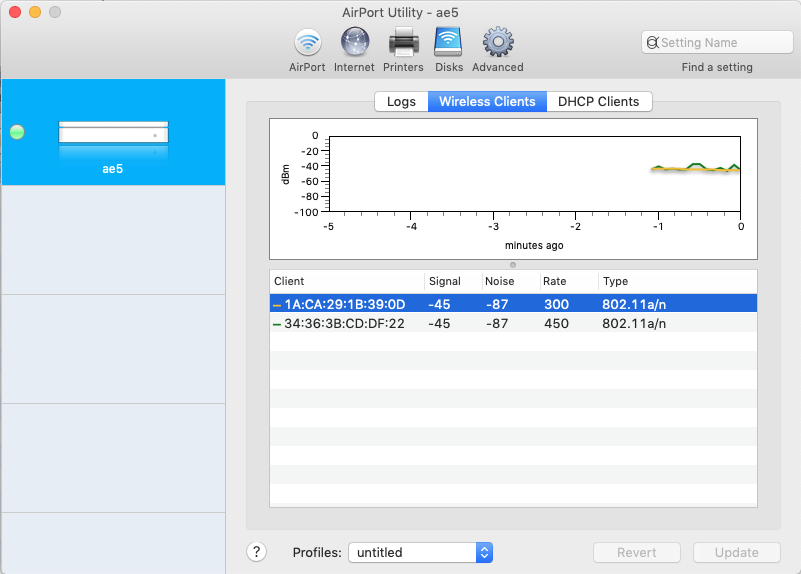Screen dimensions: 801x574
Task: Click the green status indicator for ae5
Action: pos(17,132)
